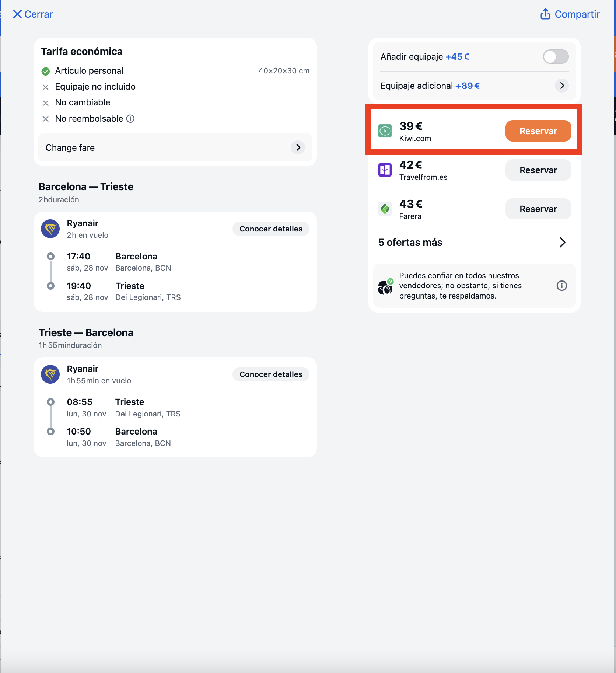
Task: Open Conocer detalles for the 08:55 flight
Action: click(271, 374)
